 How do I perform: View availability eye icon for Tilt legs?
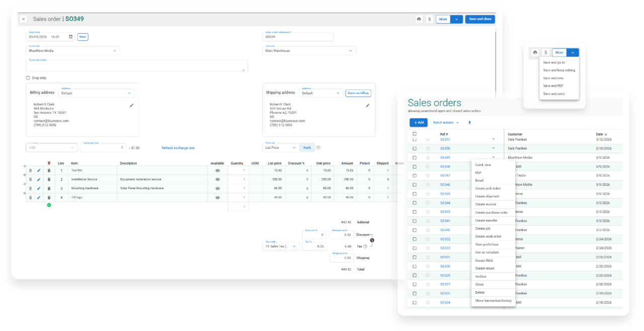pyautogui.click(x=217, y=197)
